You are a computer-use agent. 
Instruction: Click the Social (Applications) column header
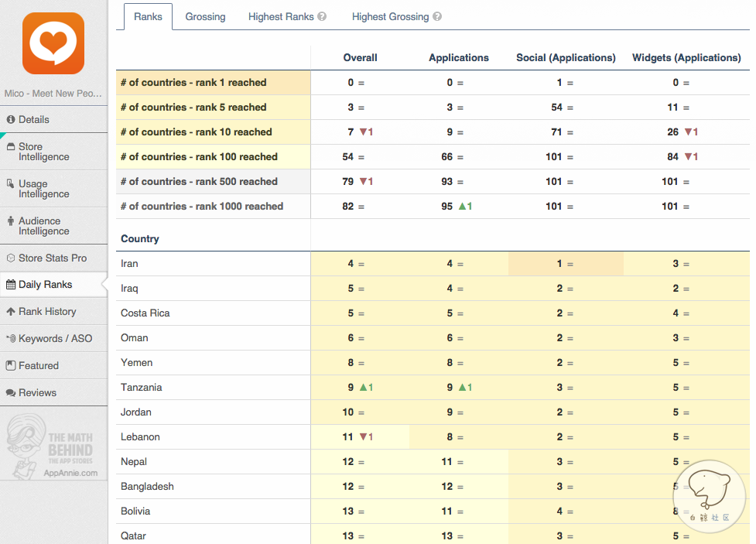click(566, 58)
